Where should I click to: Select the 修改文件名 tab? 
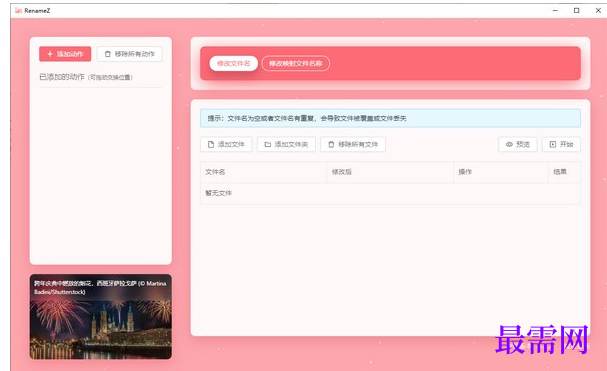[233, 64]
